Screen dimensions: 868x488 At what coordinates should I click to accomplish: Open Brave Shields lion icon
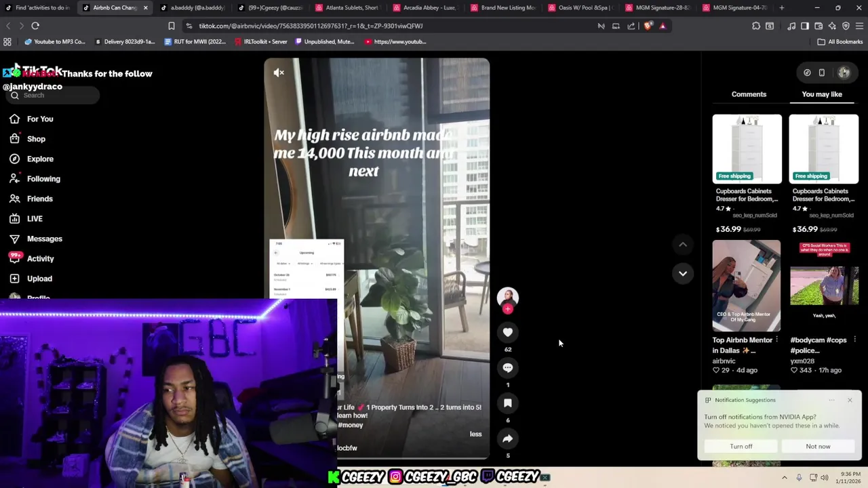pyautogui.click(x=648, y=26)
